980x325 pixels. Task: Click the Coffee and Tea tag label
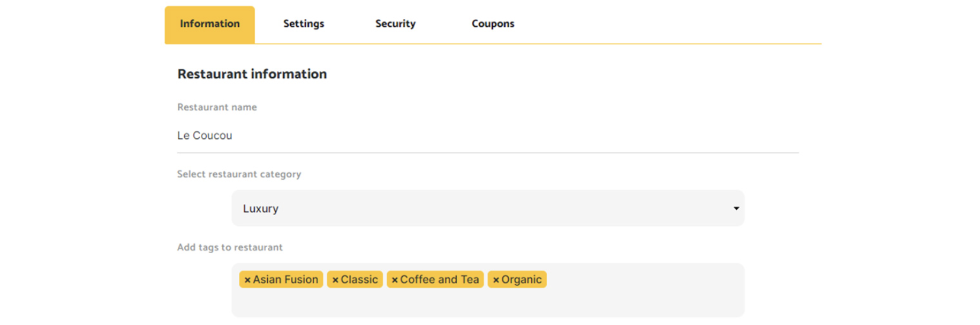[440, 280]
